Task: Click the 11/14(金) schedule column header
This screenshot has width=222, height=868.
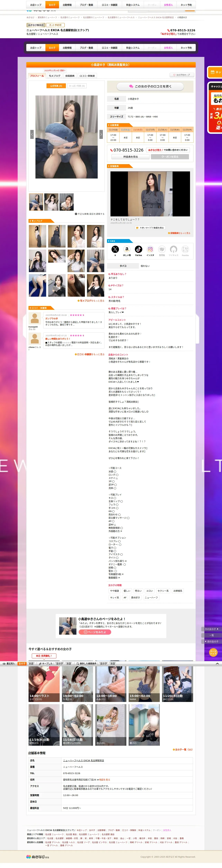Action: (x=113, y=130)
